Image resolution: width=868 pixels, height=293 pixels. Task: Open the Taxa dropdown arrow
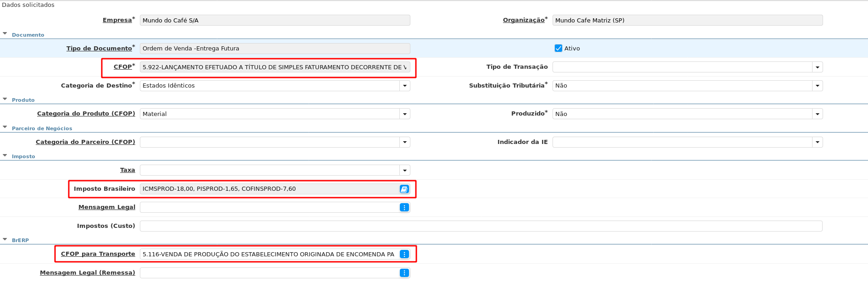(x=404, y=171)
